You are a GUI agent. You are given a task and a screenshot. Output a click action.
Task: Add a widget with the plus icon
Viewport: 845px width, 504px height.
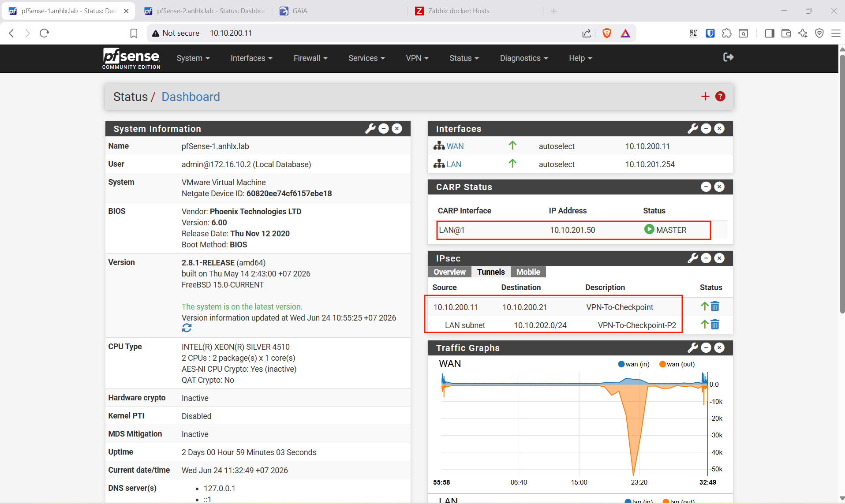pos(705,97)
